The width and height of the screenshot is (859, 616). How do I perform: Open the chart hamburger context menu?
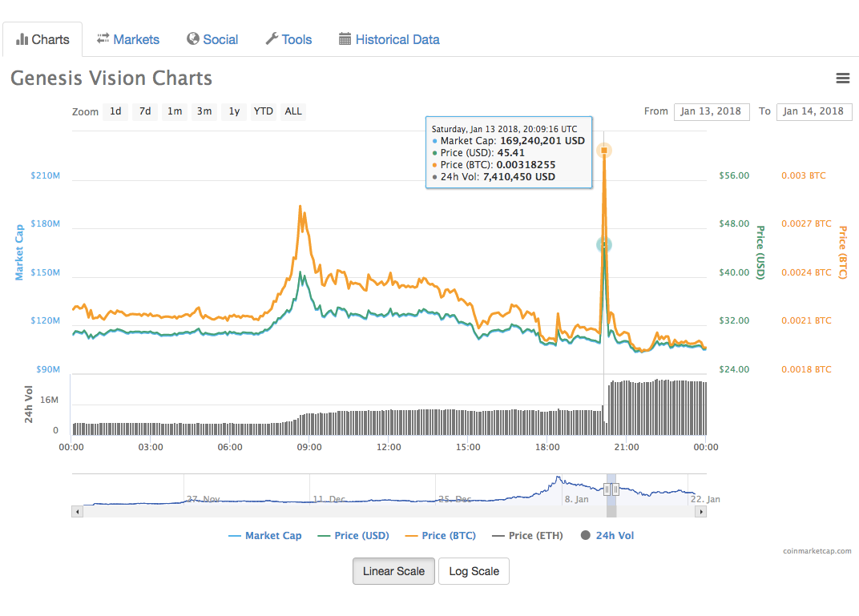842,79
